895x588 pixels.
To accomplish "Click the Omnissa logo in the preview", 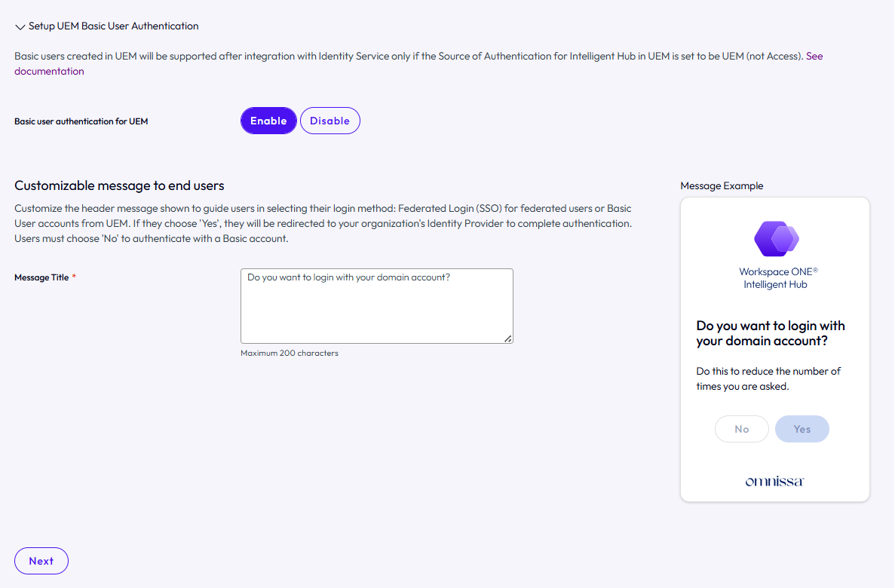I will [x=774, y=481].
